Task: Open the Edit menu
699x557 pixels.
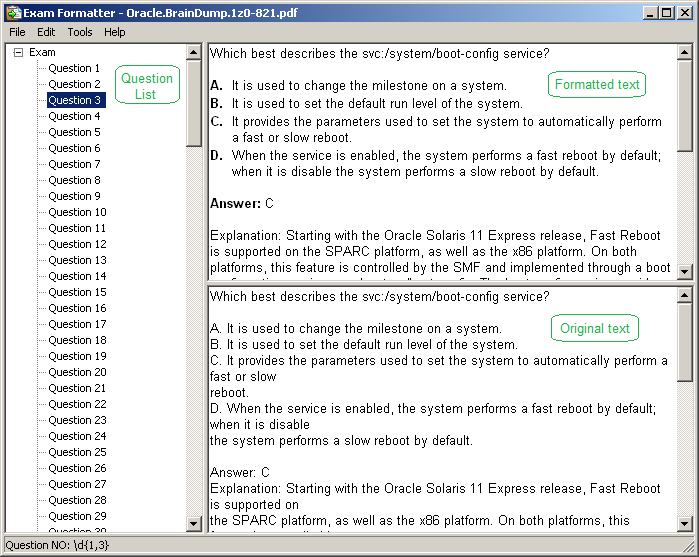Action: (46, 32)
